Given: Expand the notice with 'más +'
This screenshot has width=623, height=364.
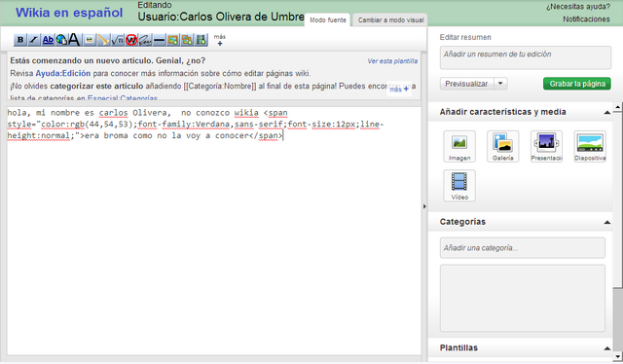Looking at the screenshot, I should tap(398, 90).
